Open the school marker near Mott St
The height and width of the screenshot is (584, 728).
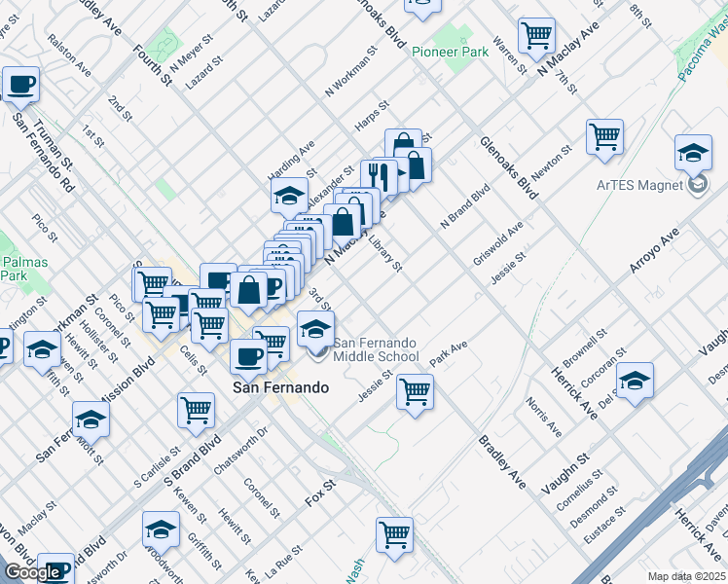coord(91,420)
